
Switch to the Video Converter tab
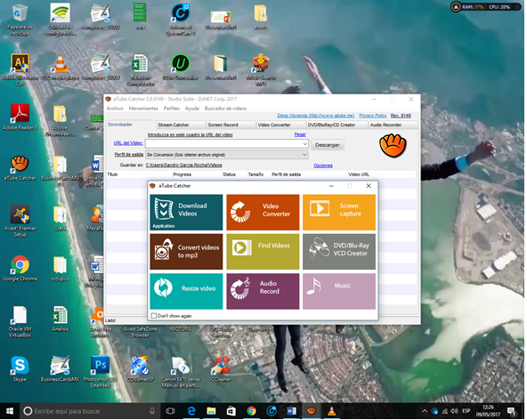point(281,125)
